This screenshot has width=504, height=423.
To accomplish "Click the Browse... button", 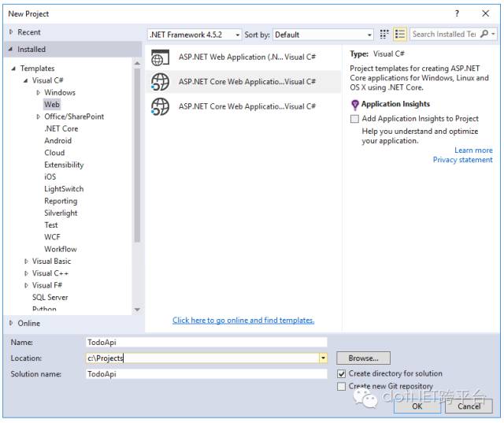I will (363, 358).
